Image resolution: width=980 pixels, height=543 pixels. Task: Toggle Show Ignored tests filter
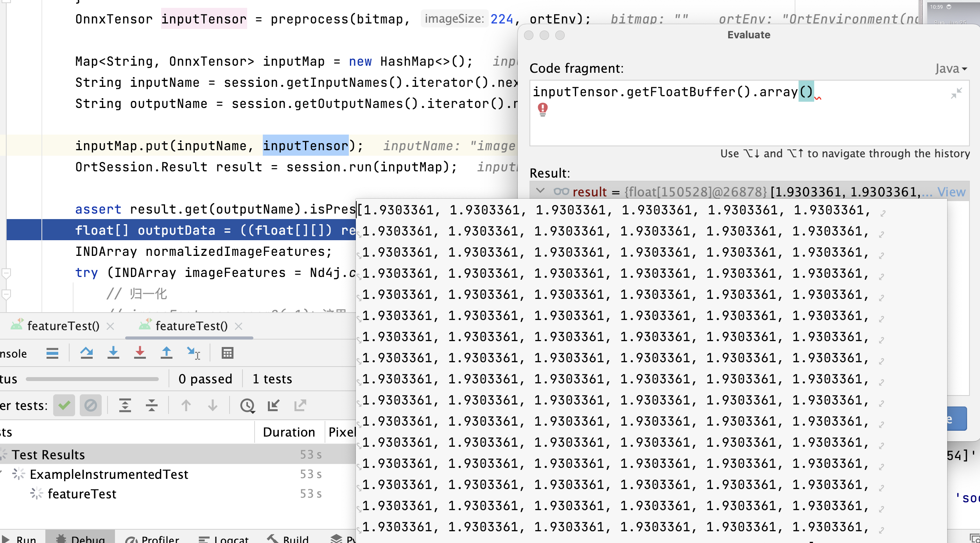click(x=91, y=405)
